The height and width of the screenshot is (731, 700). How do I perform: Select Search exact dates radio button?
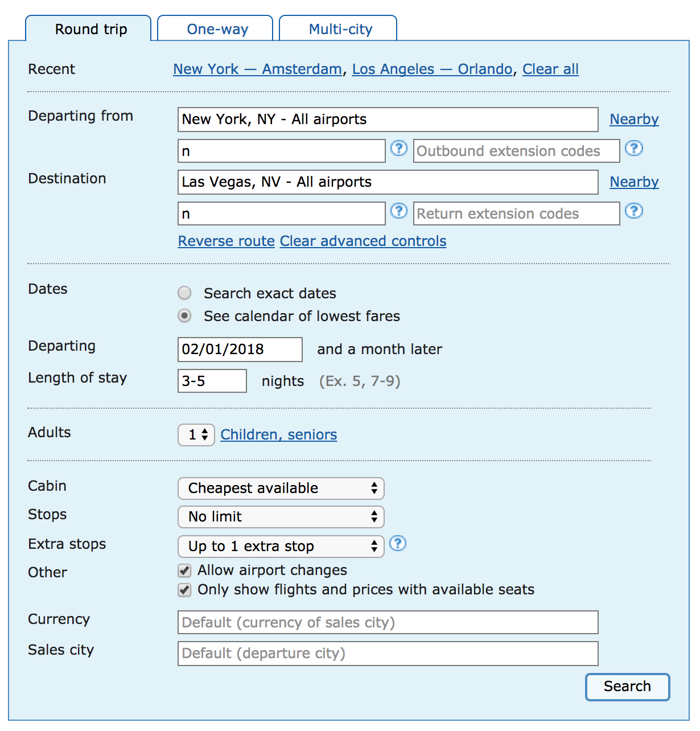coord(184,293)
